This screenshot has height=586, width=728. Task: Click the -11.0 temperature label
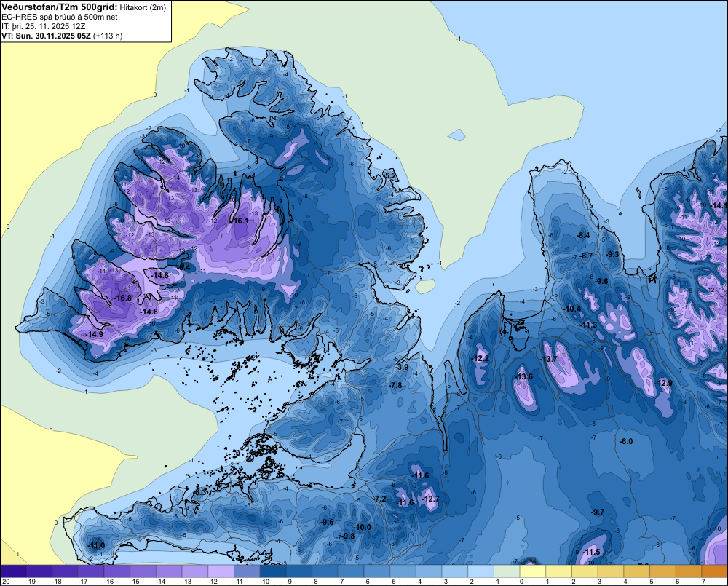(x=96, y=546)
